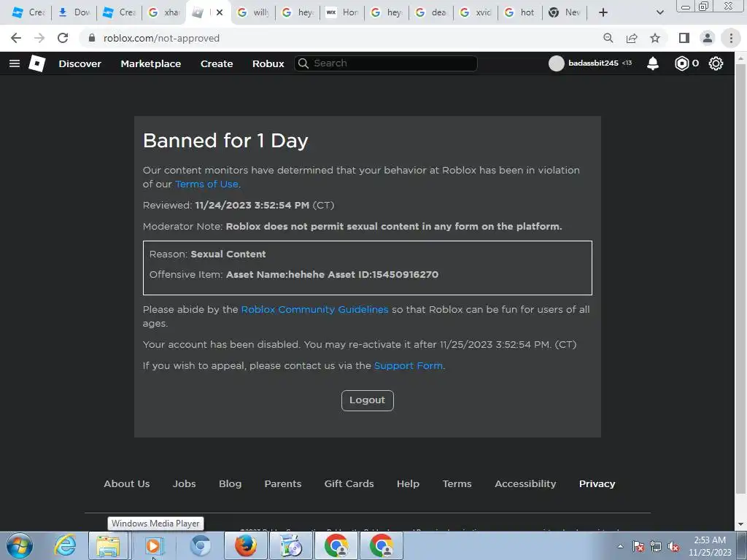Open the Terms footer link
This screenshot has height=560, width=747.
(x=457, y=484)
